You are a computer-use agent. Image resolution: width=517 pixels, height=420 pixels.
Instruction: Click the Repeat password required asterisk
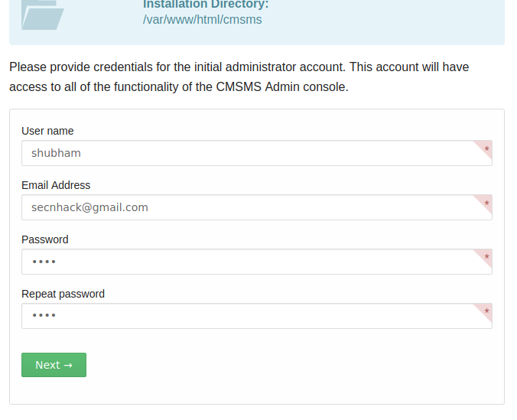pyautogui.click(x=486, y=312)
